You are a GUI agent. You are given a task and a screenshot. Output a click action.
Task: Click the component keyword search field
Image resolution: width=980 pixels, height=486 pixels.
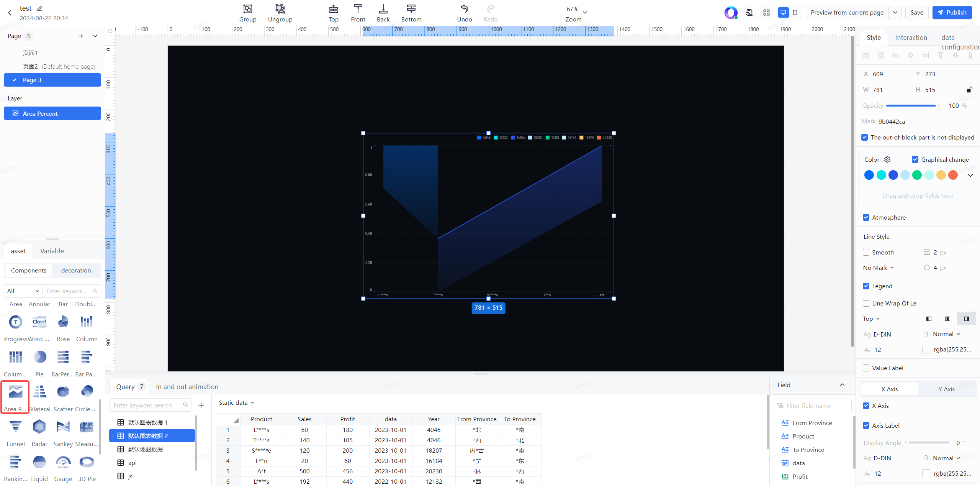pyautogui.click(x=72, y=291)
